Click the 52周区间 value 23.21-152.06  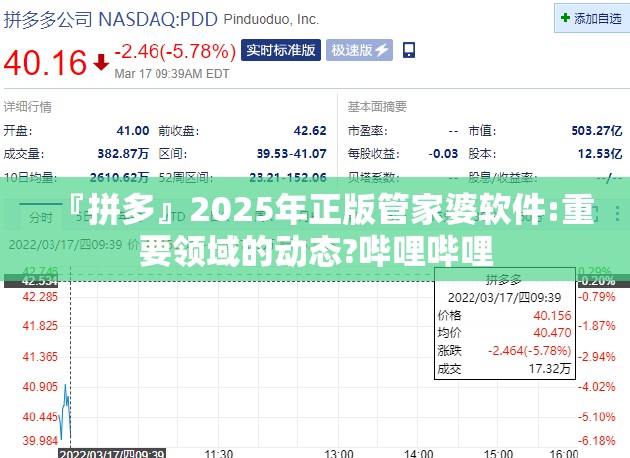click(288, 177)
